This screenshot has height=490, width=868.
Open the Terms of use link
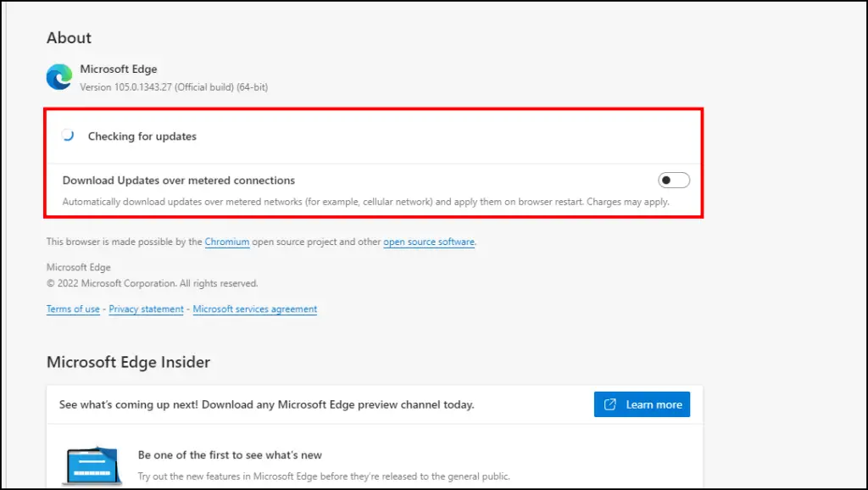tap(73, 309)
